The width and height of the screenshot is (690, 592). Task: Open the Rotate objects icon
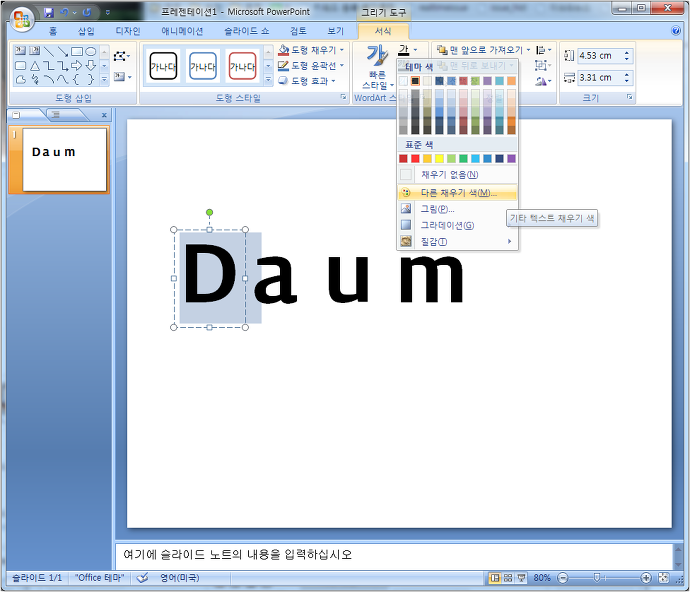(x=542, y=81)
